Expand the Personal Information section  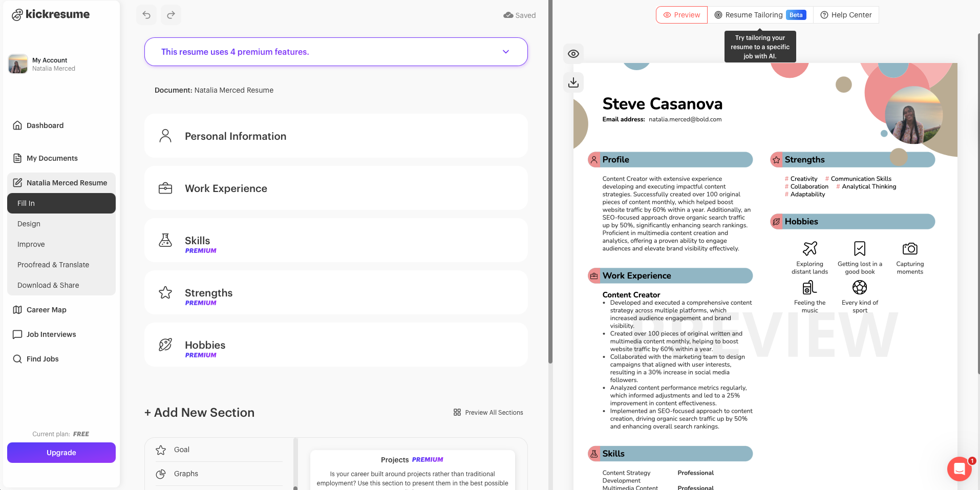[x=336, y=136]
